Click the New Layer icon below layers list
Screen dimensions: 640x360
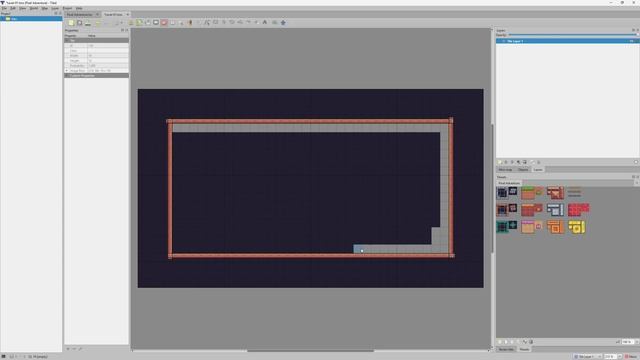point(500,162)
